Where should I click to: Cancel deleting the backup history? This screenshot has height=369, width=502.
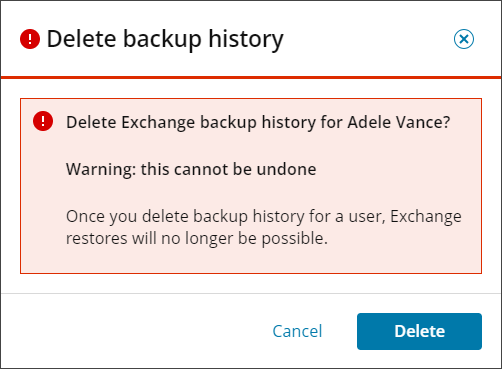point(297,331)
